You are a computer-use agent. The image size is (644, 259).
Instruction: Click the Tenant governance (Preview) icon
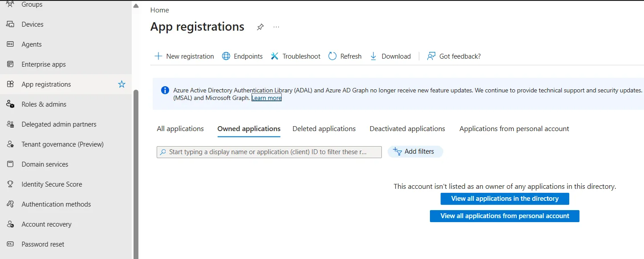click(10, 144)
